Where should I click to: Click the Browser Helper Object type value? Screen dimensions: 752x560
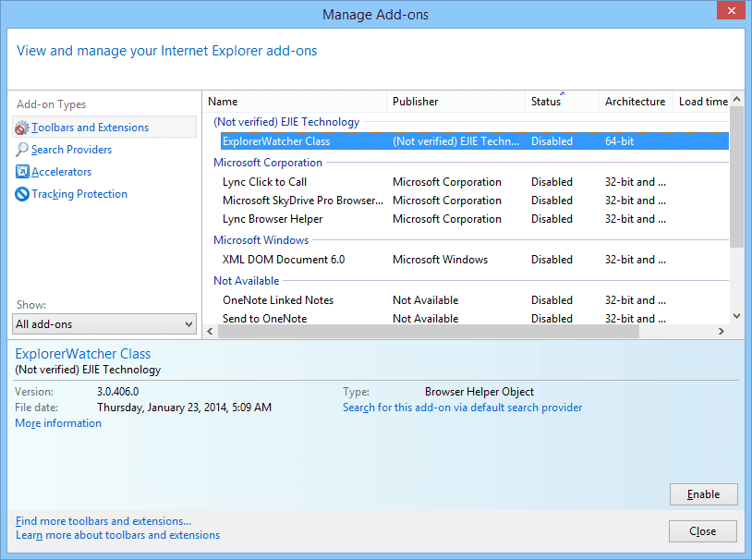479,392
